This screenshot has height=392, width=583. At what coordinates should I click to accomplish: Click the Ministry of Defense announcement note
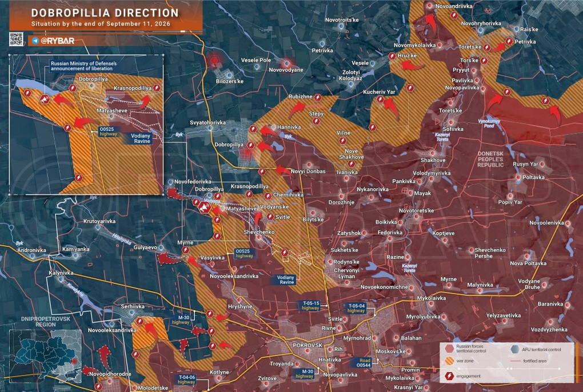(83, 66)
